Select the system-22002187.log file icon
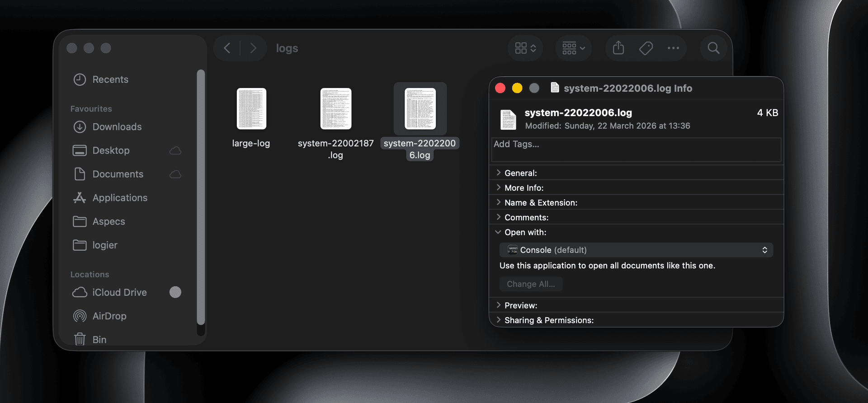868x403 pixels. [336, 108]
